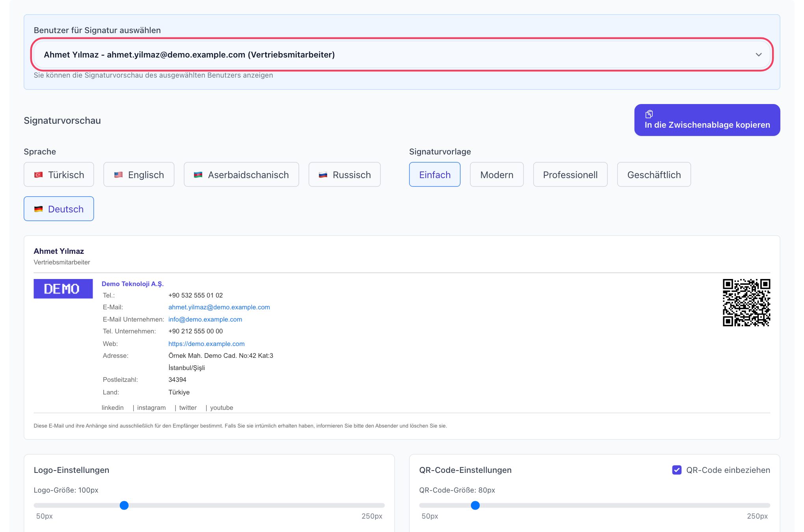Viewport: 804px width, 532px height.
Task: Click the country value Türkiye
Action: (x=179, y=392)
